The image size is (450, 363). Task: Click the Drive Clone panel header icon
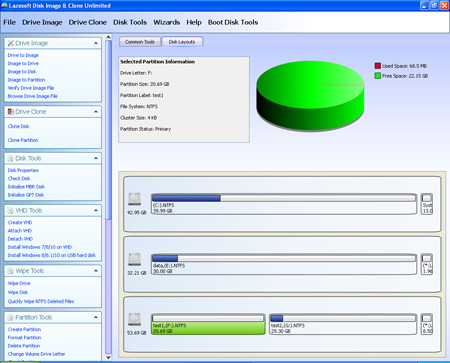[11, 112]
